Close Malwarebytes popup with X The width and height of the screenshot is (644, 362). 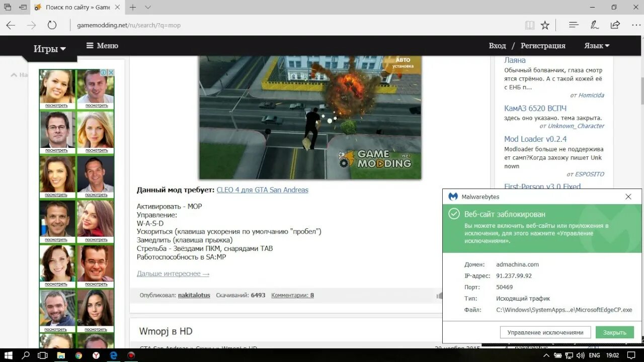628,197
